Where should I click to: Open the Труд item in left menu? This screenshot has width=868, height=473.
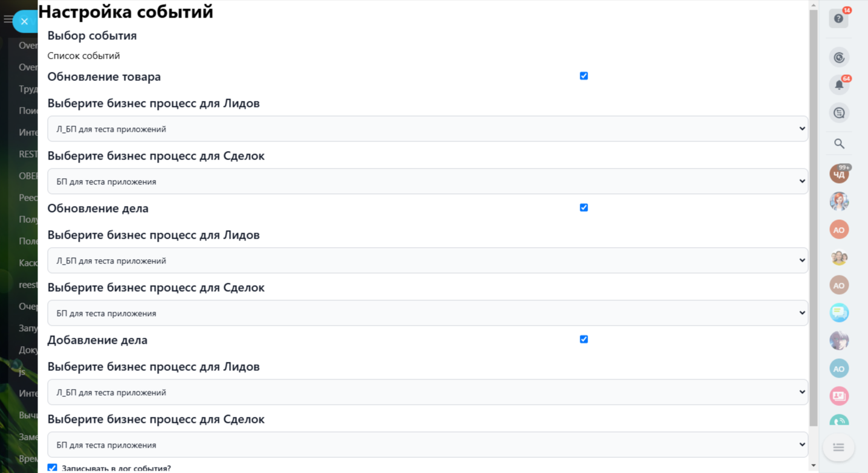[x=28, y=89]
